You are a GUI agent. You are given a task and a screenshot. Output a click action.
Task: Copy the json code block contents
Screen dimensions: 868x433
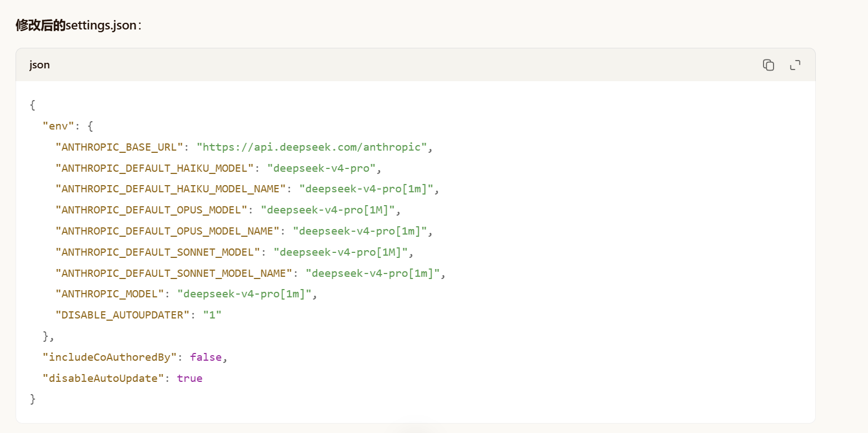pos(769,65)
